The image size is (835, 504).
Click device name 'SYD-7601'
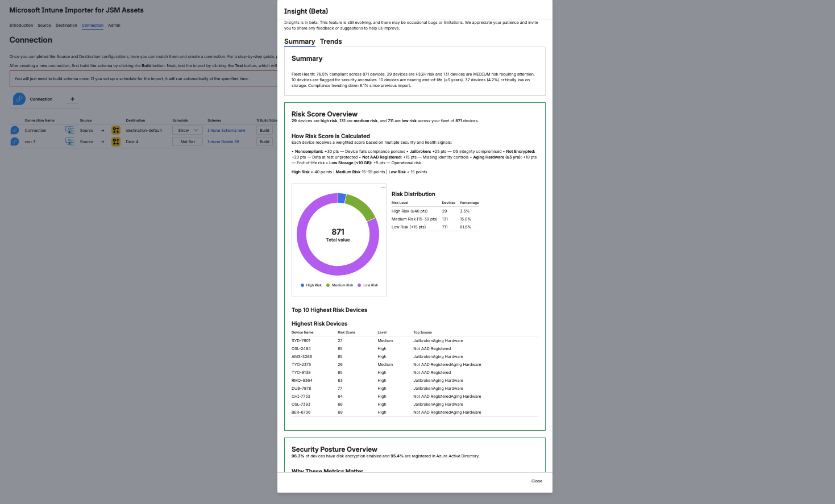pos(301,341)
